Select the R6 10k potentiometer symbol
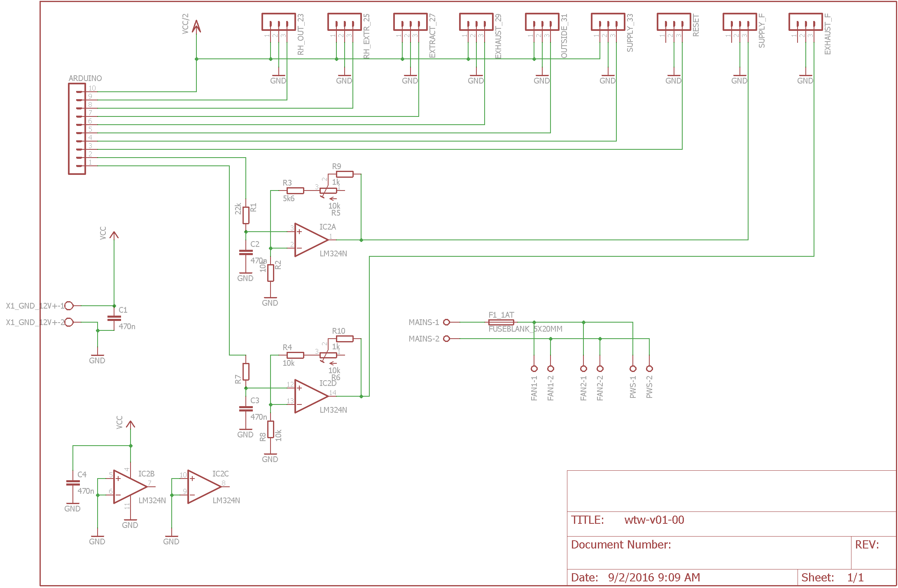The height and width of the screenshot is (588, 898). pos(328,356)
